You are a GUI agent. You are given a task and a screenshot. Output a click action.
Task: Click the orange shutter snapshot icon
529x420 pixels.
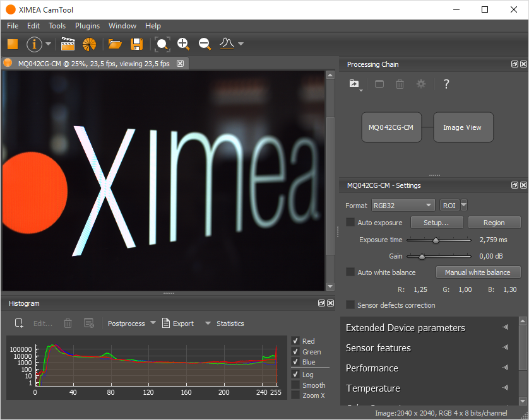(90, 44)
